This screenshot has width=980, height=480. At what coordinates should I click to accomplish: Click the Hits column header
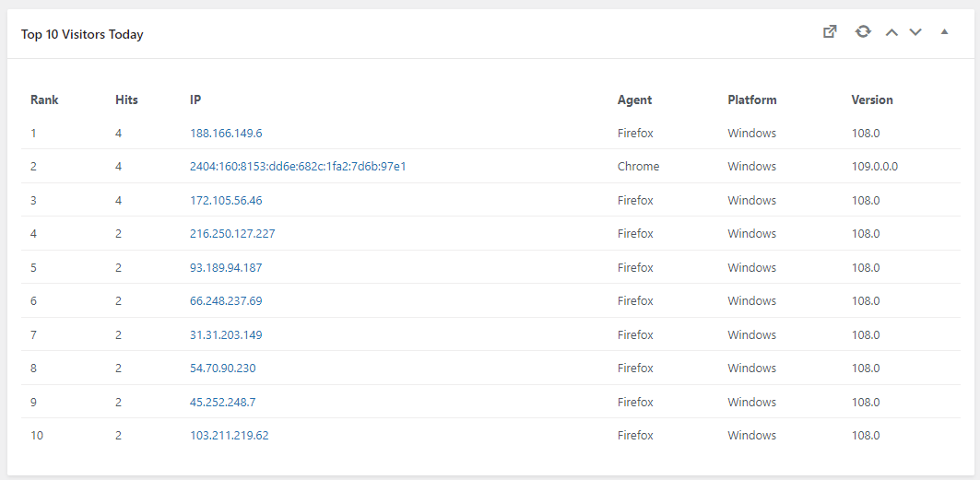point(126,100)
